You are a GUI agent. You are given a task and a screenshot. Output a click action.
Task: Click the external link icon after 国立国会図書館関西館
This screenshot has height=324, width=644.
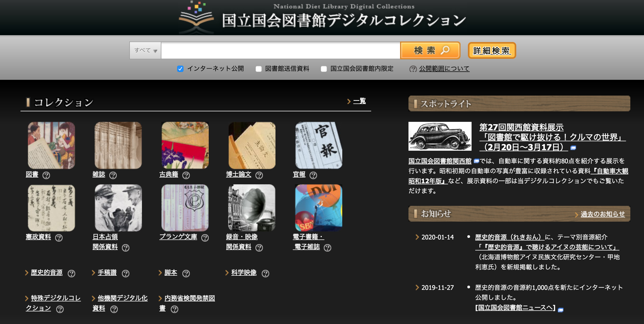point(476,161)
